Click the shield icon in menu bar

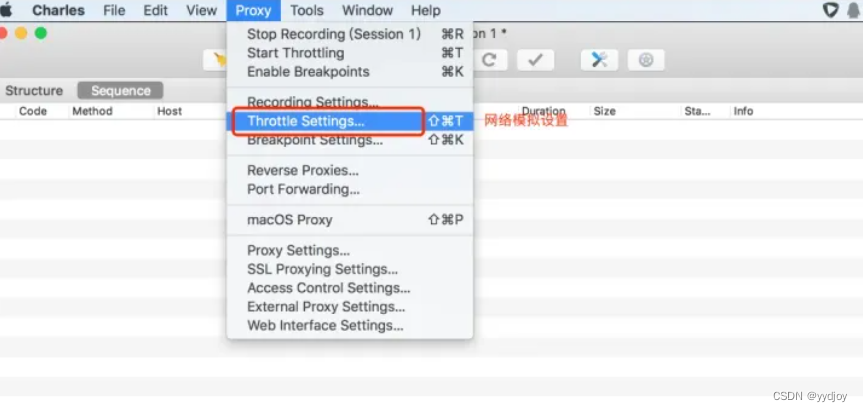(x=831, y=10)
